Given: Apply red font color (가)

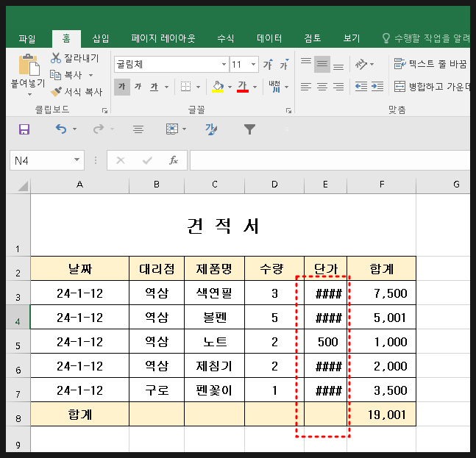Looking at the screenshot, I should (243, 87).
